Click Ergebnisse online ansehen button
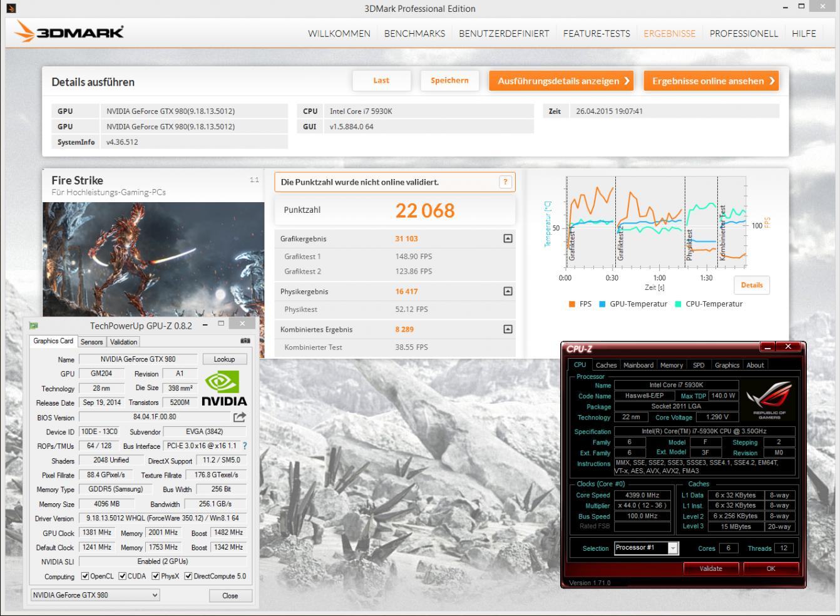840x616 pixels. [x=711, y=81]
